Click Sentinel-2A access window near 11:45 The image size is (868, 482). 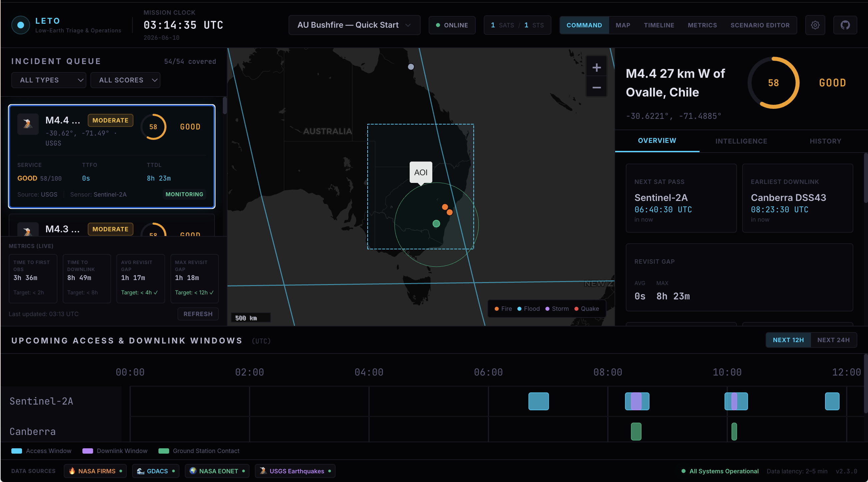click(832, 401)
